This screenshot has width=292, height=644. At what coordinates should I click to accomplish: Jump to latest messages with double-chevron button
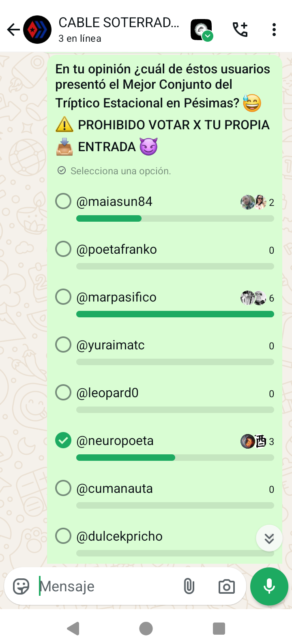click(x=269, y=538)
